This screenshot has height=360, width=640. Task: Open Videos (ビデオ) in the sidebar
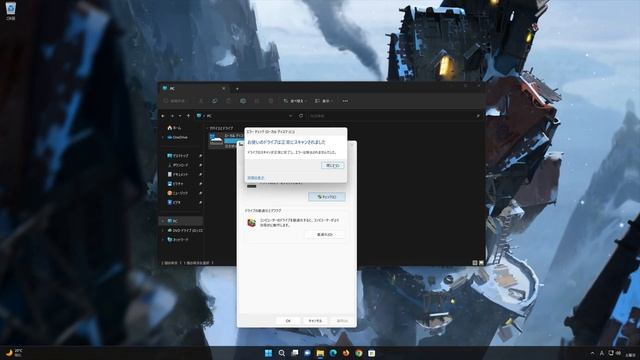coord(175,202)
